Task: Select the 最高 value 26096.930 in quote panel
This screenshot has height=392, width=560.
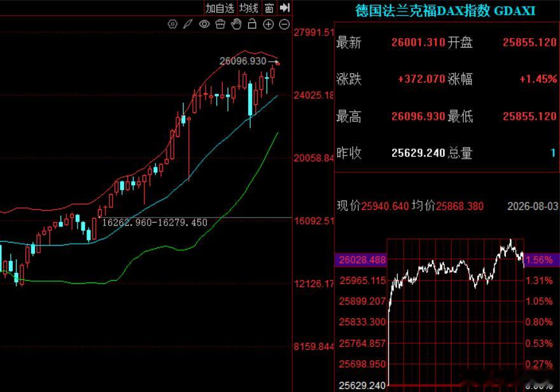Action: click(x=418, y=116)
